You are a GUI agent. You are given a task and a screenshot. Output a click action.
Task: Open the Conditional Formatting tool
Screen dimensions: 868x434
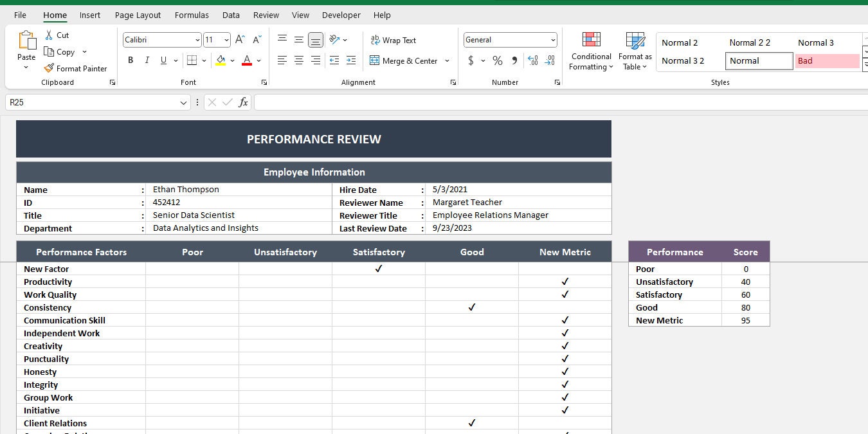tap(590, 51)
